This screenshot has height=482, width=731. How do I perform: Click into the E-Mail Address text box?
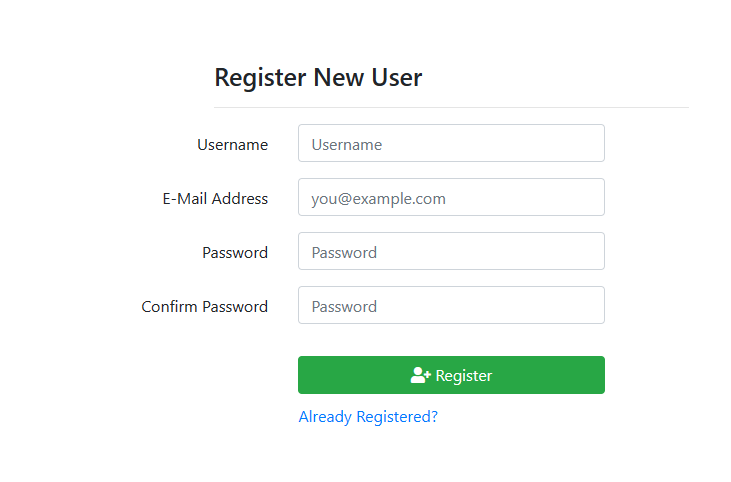451,197
